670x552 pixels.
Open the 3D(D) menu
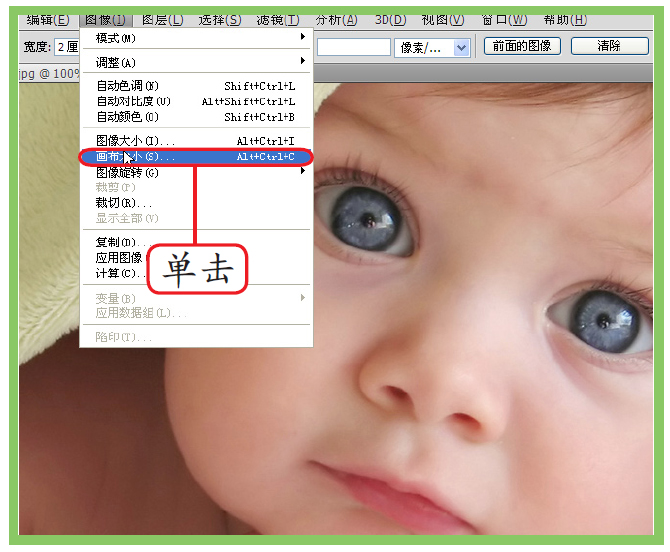point(390,20)
